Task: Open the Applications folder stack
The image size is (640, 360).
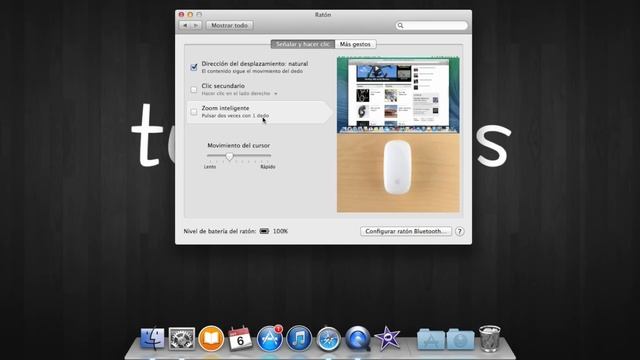Action: (x=431, y=339)
